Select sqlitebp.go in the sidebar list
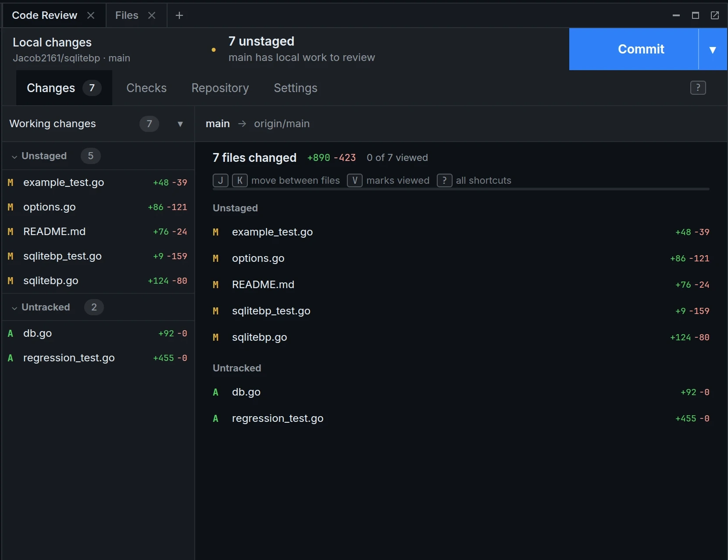This screenshot has width=728, height=560. [x=98, y=281]
